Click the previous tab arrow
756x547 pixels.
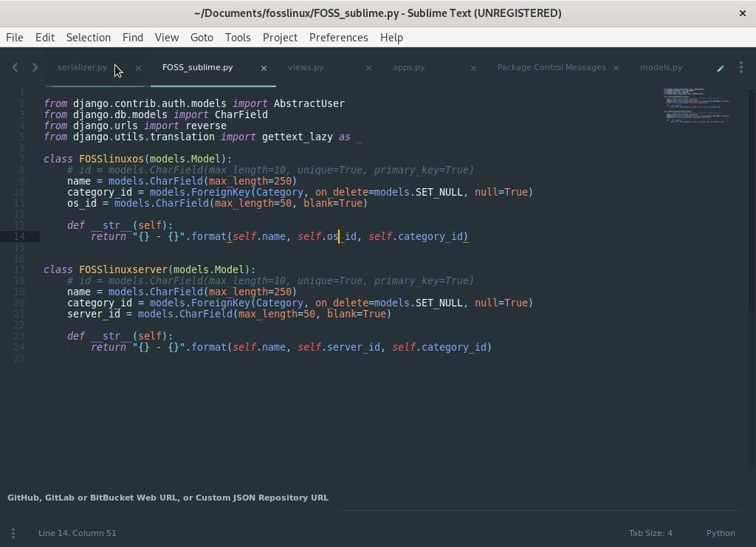15,68
